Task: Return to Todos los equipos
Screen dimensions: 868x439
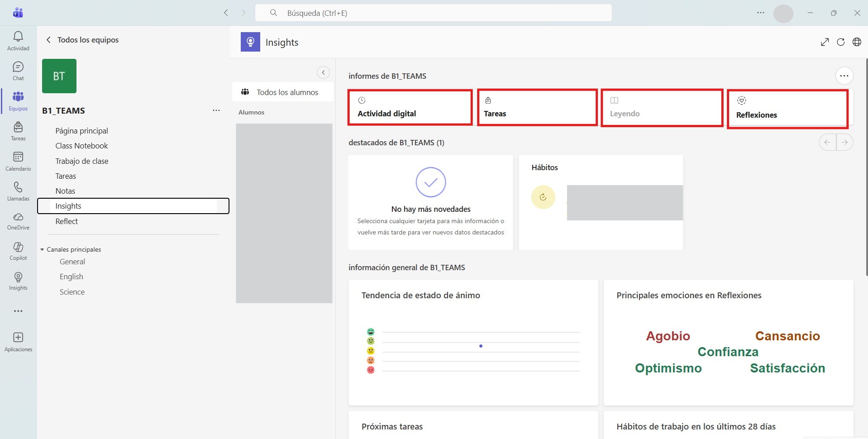Action: click(x=82, y=40)
